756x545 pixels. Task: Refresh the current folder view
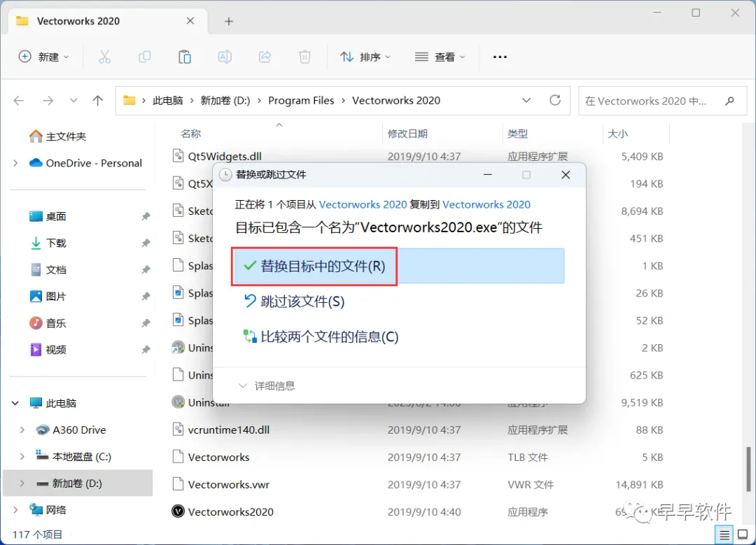pyautogui.click(x=555, y=100)
